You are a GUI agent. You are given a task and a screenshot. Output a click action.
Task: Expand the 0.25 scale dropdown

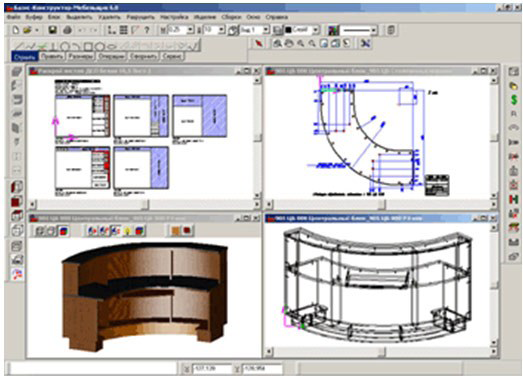[x=190, y=30]
